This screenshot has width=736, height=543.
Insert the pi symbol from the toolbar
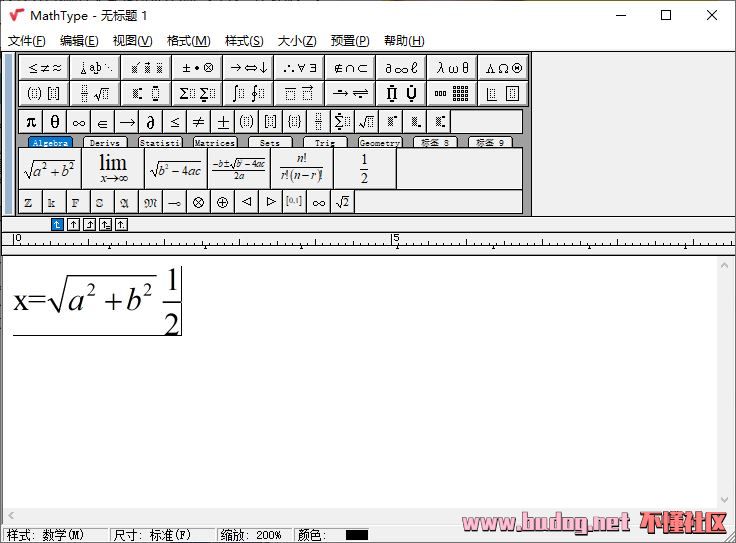(x=30, y=122)
